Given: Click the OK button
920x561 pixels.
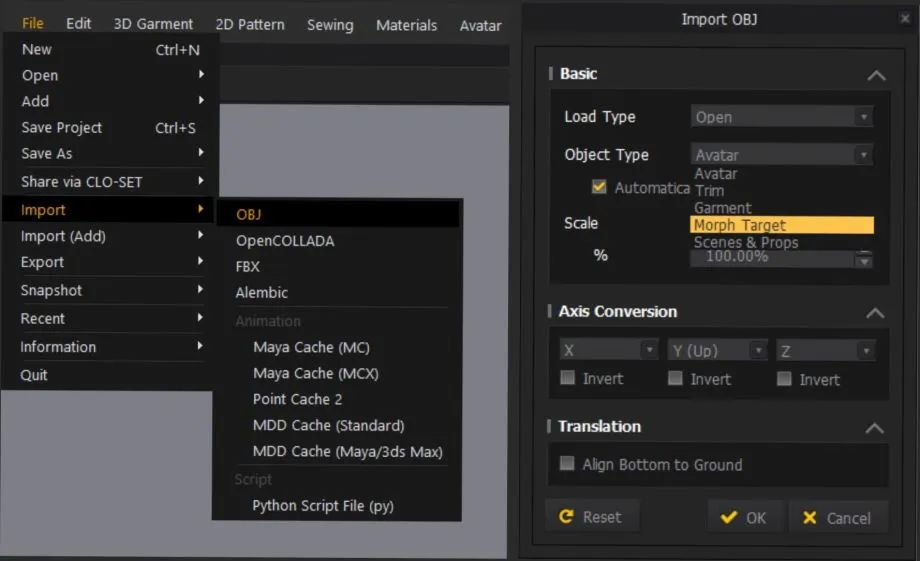Looking at the screenshot, I should click(x=744, y=518).
